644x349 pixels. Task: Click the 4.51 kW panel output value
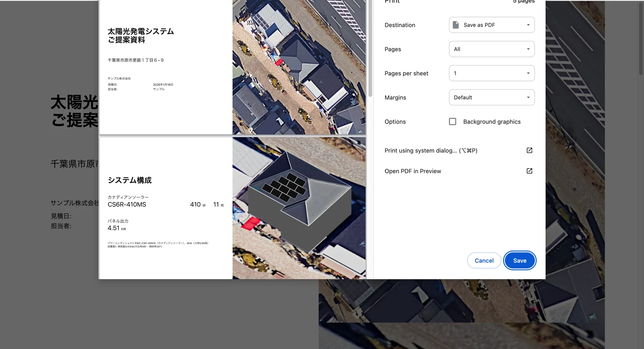[x=117, y=228]
